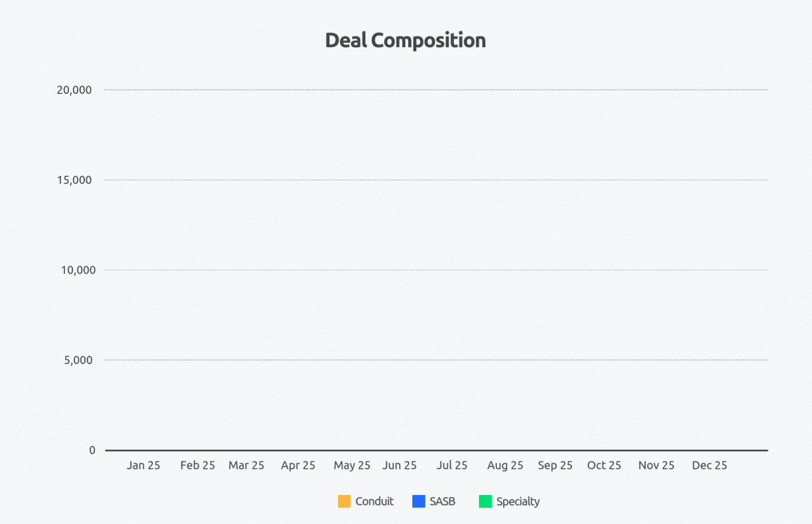Click the Dec 25 axis label
Image resolution: width=812 pixels, height=524 pixels.
click(x=709, y=465)
